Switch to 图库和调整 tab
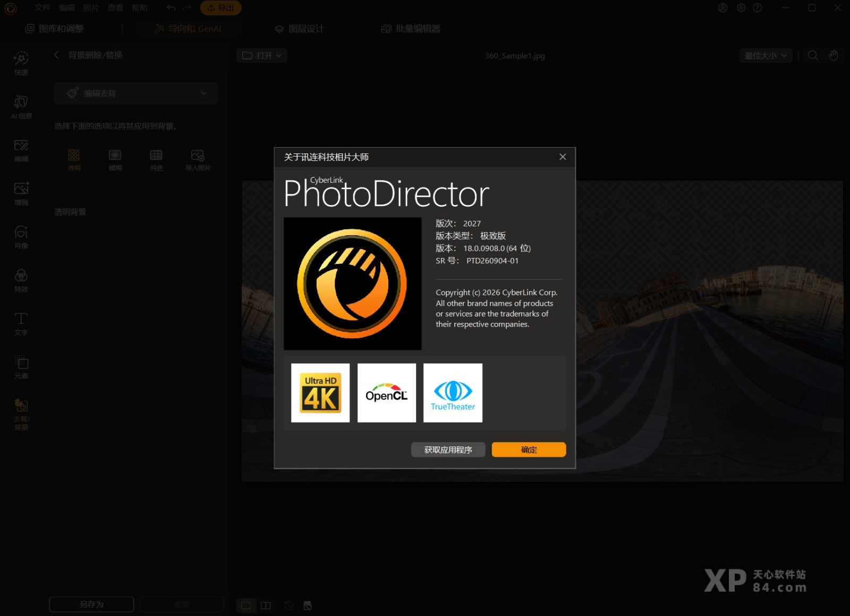Image resolution: width=850 pixels, height=616 pixels. tap(55, 29)
